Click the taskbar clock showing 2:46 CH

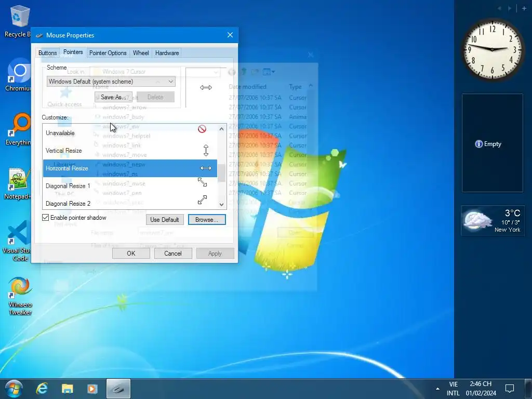pyautogui.click(x=481, y=389)
